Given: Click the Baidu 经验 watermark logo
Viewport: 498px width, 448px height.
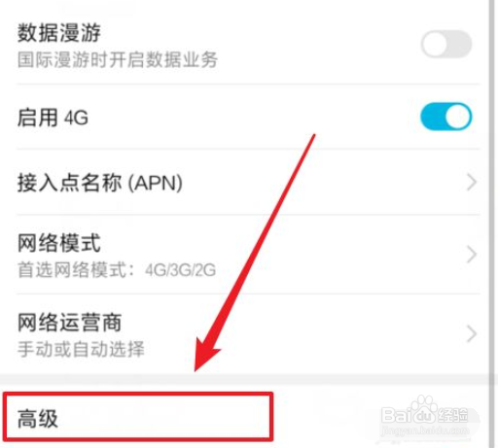Looking at the screenshot, I should (424, 413).
